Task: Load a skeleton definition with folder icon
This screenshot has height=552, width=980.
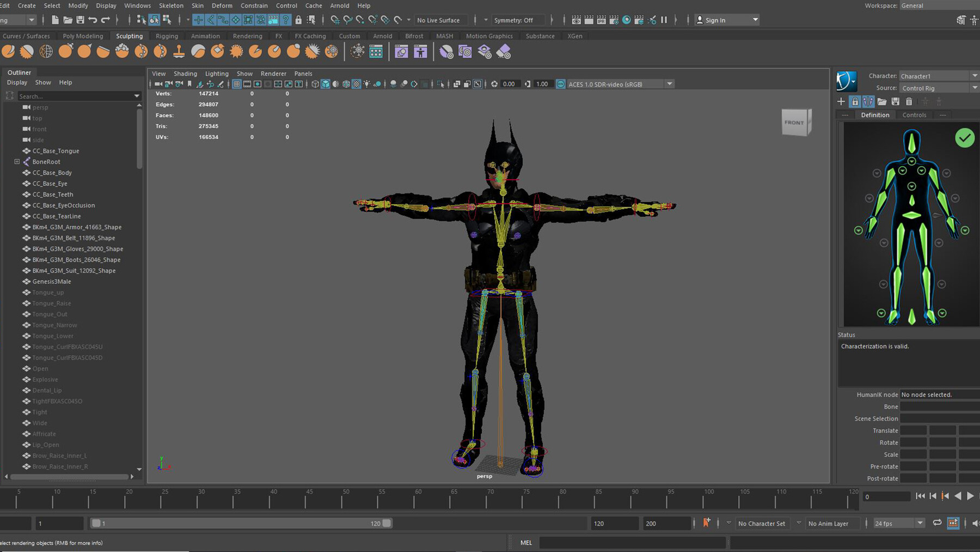Action: (882, 101)
